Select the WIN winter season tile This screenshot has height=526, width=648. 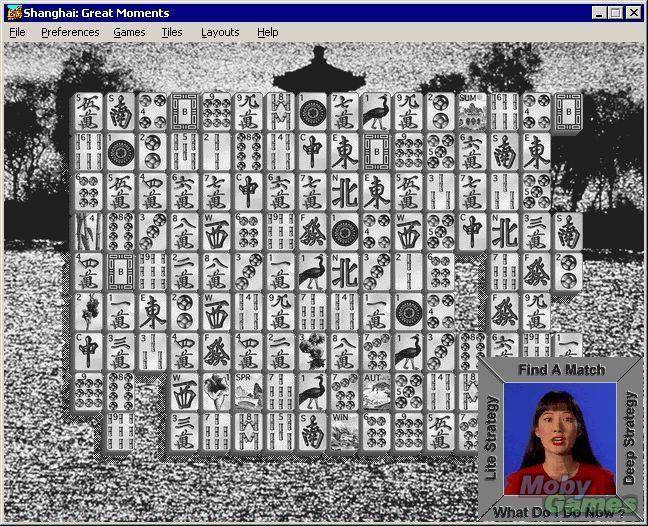click(344, 432)
